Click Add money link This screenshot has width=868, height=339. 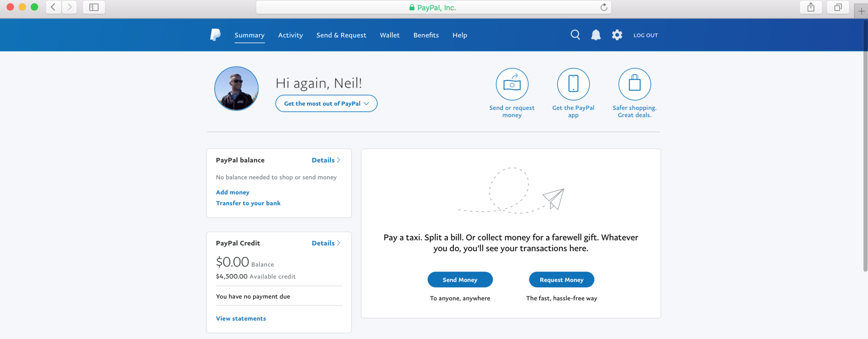pyautogui.click(x=233, y=192)
